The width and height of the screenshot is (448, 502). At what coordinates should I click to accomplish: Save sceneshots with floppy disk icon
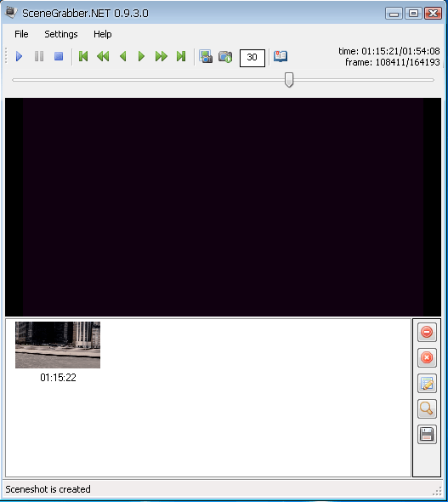click(427, 435)
